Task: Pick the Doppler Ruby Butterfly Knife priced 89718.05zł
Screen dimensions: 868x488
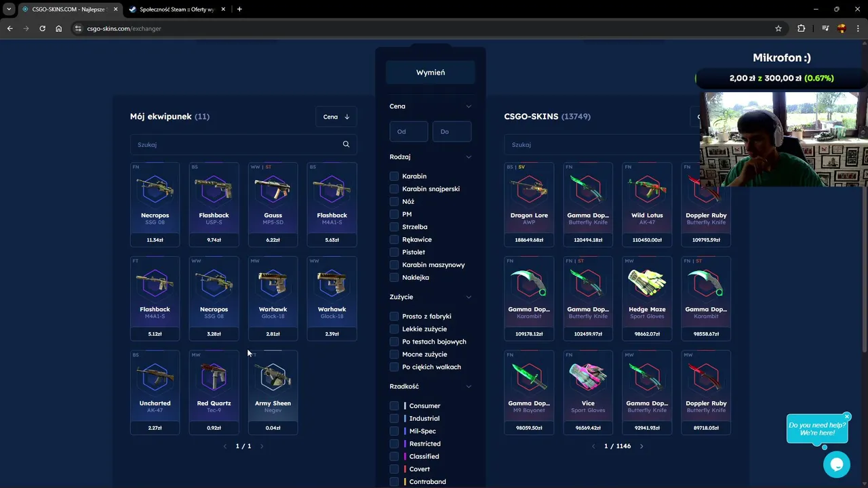Action: (x=706, y=392)
